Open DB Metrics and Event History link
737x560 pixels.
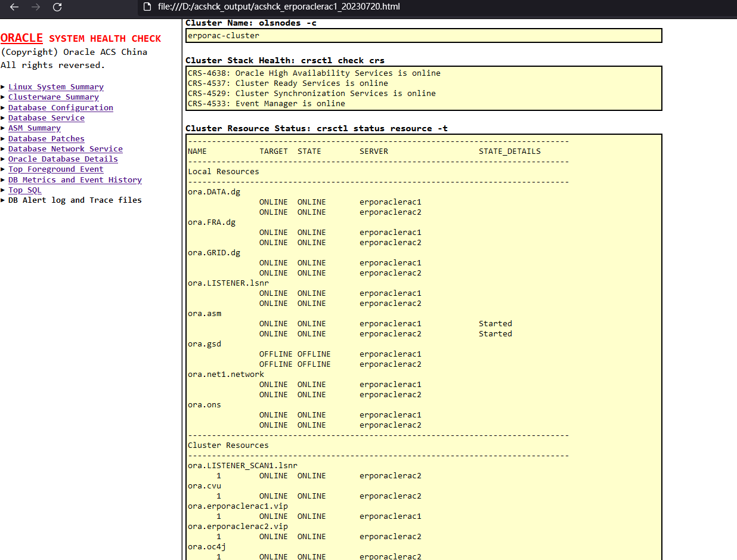coord(75,180)
